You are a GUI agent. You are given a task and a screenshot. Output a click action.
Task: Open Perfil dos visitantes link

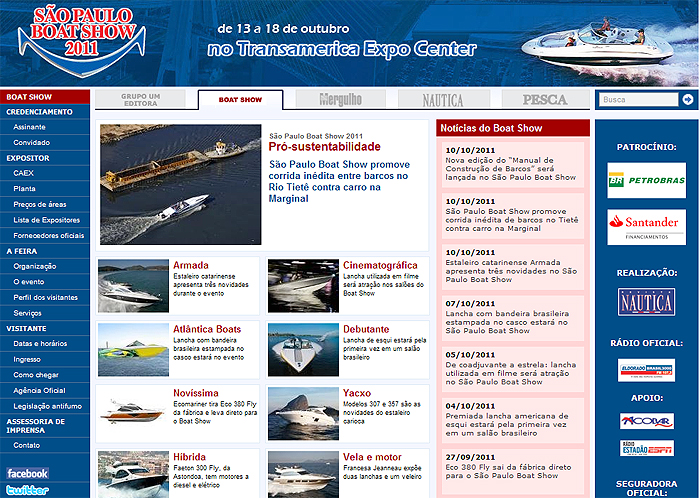point(46,297)
